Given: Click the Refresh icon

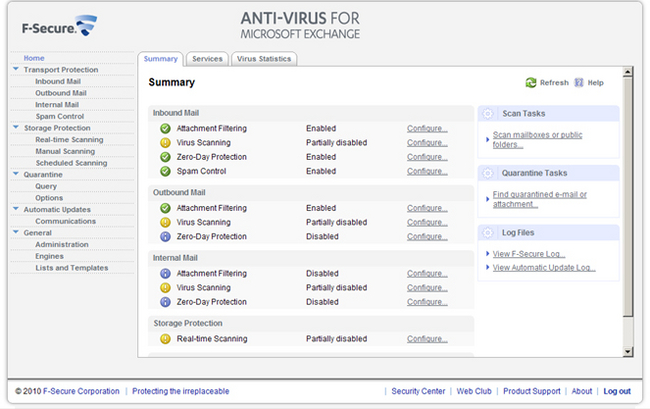Looking at the screenshot, I should pyautogui.click(x=531, y=82).
